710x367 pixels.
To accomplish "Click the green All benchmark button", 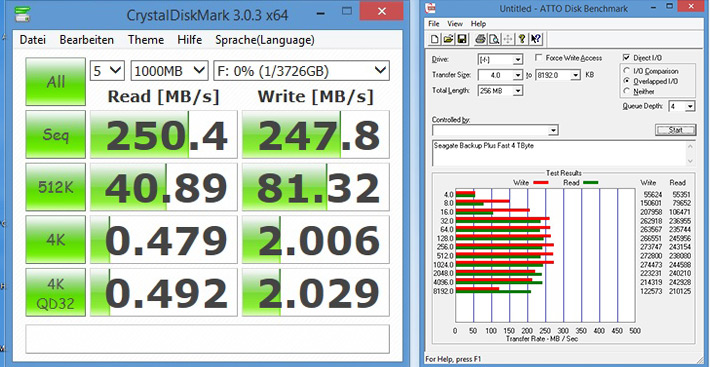I will pyautogui.click(x=56, y=82).
